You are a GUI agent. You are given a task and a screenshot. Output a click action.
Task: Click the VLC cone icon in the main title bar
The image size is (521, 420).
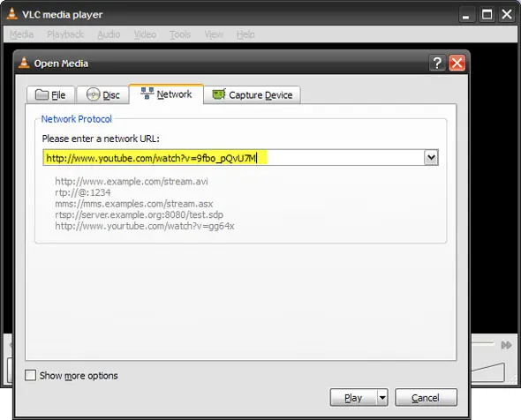(x=12, y=14)
